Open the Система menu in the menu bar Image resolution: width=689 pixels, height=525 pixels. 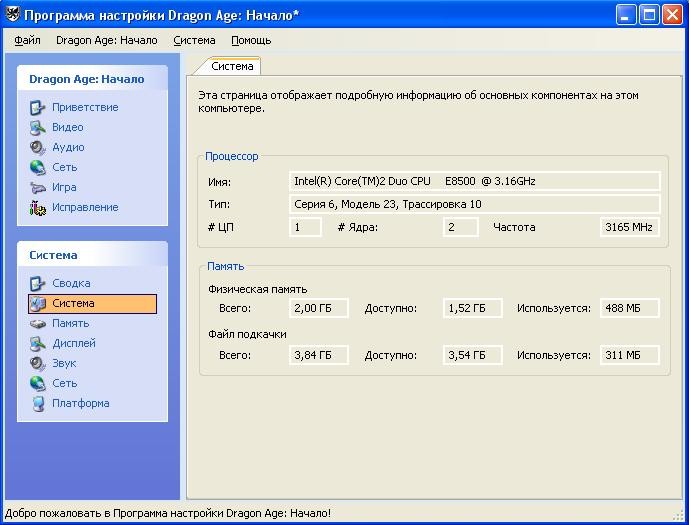pyautogui.click(x=194, y=40)
